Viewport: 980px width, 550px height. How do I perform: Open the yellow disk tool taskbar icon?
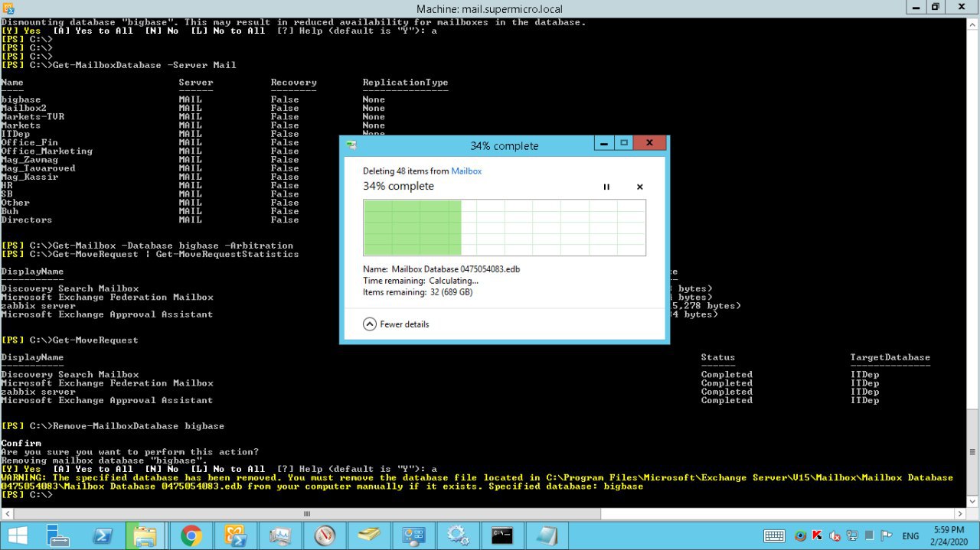pos(369,535)
